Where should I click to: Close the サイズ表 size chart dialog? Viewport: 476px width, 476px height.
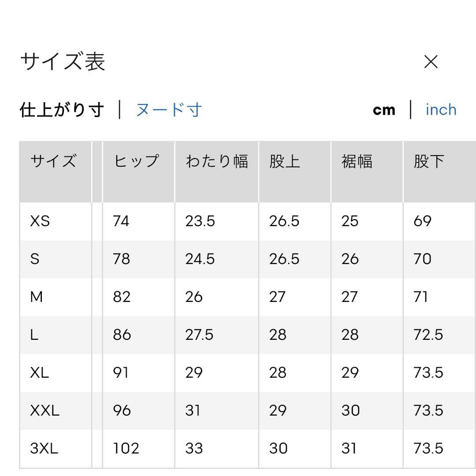(x=431, y=62)
